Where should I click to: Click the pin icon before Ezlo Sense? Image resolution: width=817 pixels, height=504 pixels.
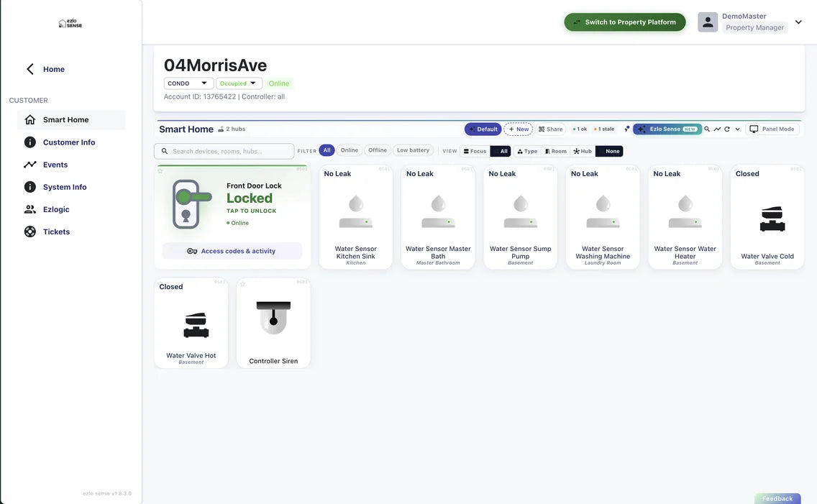[x=627, y=129]
